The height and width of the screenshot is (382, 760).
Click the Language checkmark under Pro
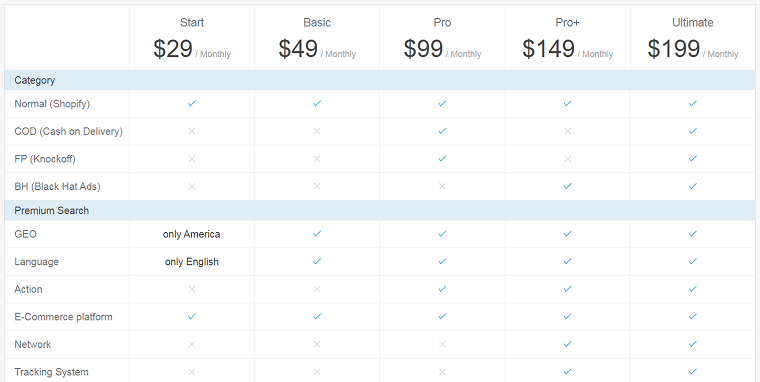[x=442, y=261]
